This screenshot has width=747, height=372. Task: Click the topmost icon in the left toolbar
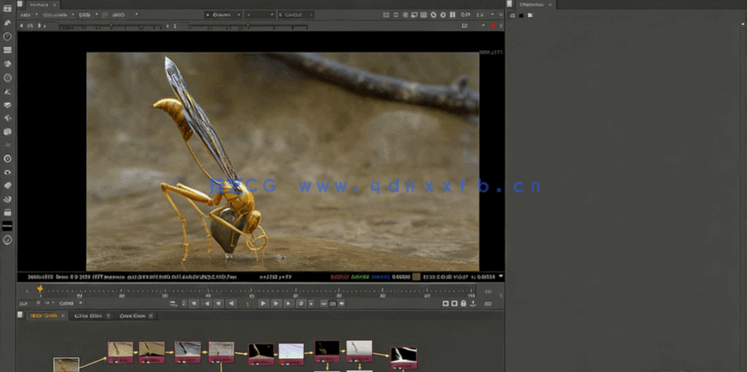tap(7, 9)
